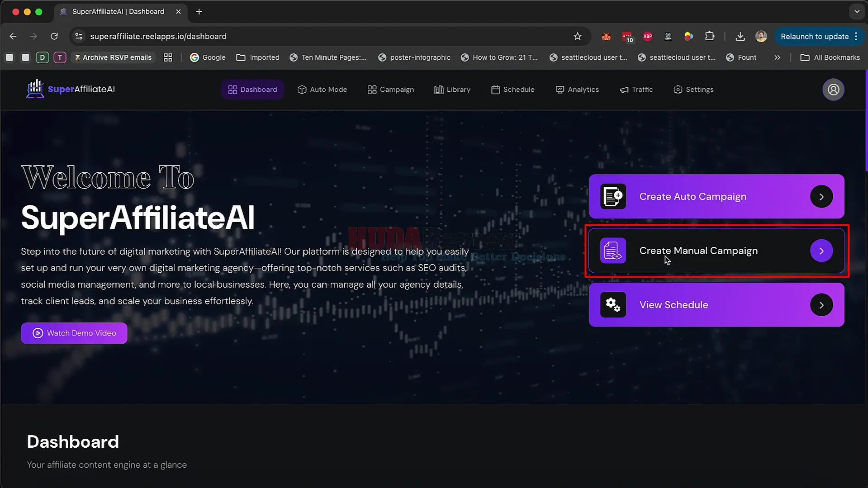Viewport: 868px width, 488px height.
Task: Click the View Schedule gears icon
Action: click(613, 305)
